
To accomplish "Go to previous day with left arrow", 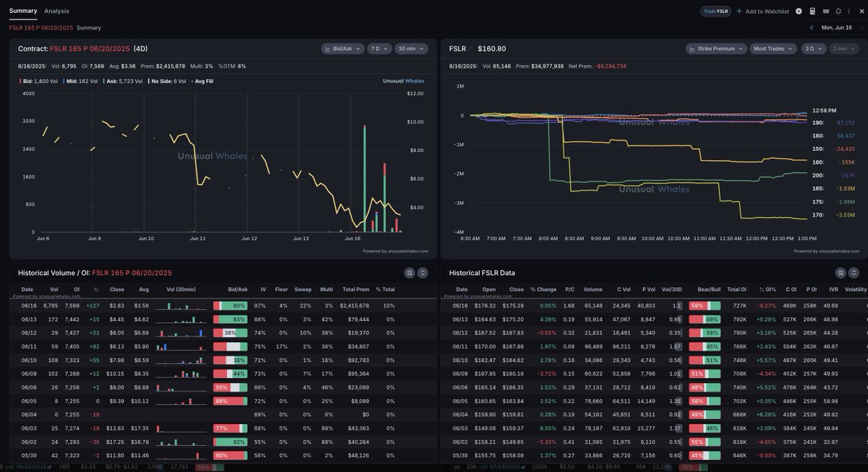I will pyautogui.click(x=812, y=28).
